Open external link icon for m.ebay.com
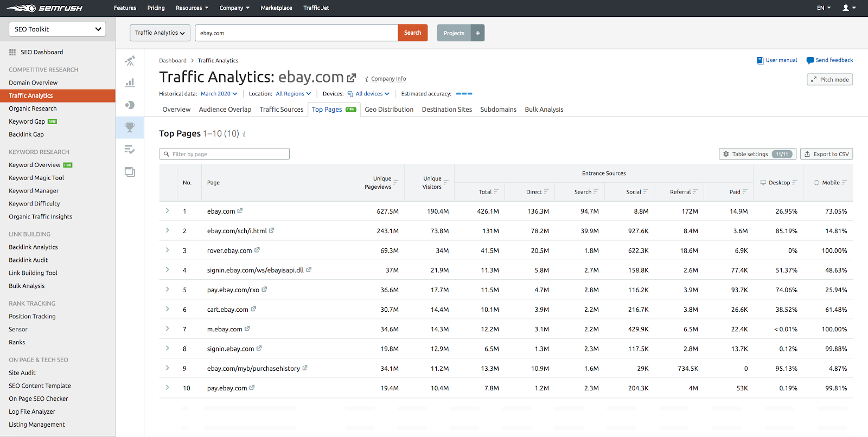Screen dimensions: 868x437 (x=247, y=329)
